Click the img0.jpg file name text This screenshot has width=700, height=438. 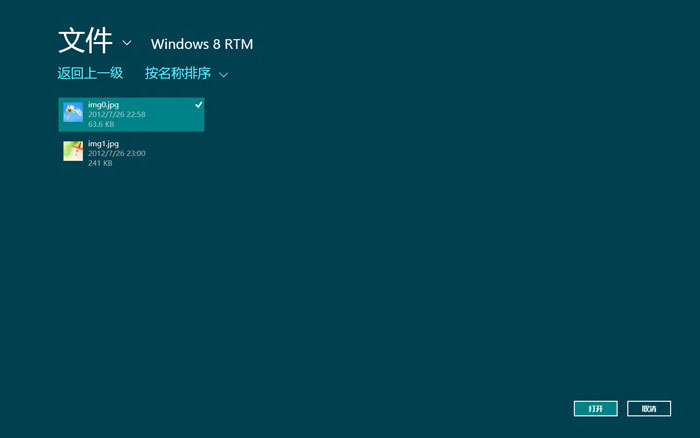click(103, 104)
